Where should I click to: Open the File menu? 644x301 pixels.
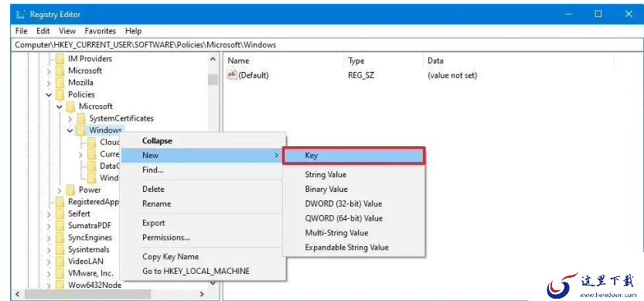pos(21,31)
